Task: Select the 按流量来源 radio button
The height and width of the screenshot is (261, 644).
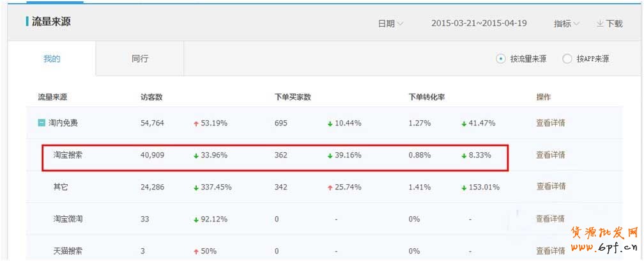Action: (x=502, y=59)
